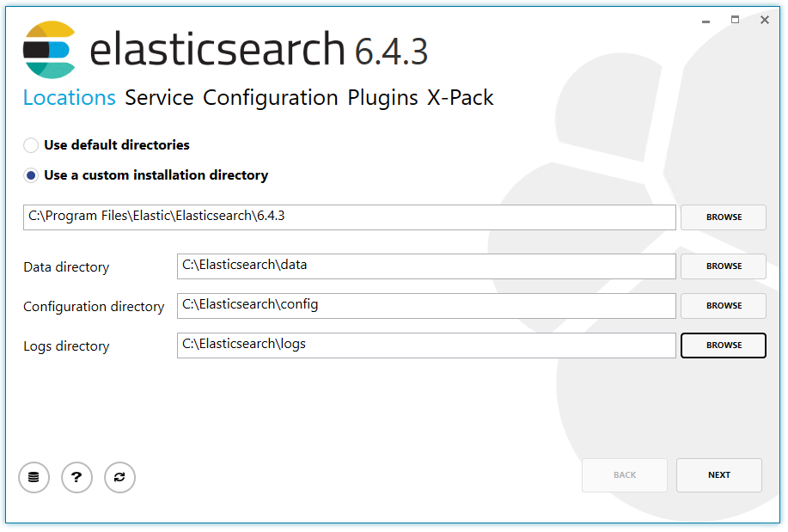Open help via the question mark icon

[x=76, y=477]
